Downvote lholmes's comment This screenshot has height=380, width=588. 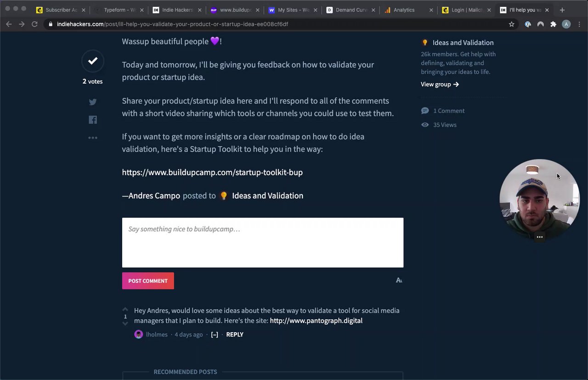tap(125, 323)
